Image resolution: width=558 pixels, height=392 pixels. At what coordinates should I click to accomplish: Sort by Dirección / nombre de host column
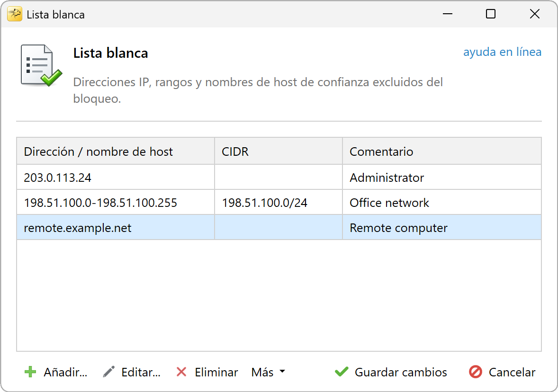(116, 151)
